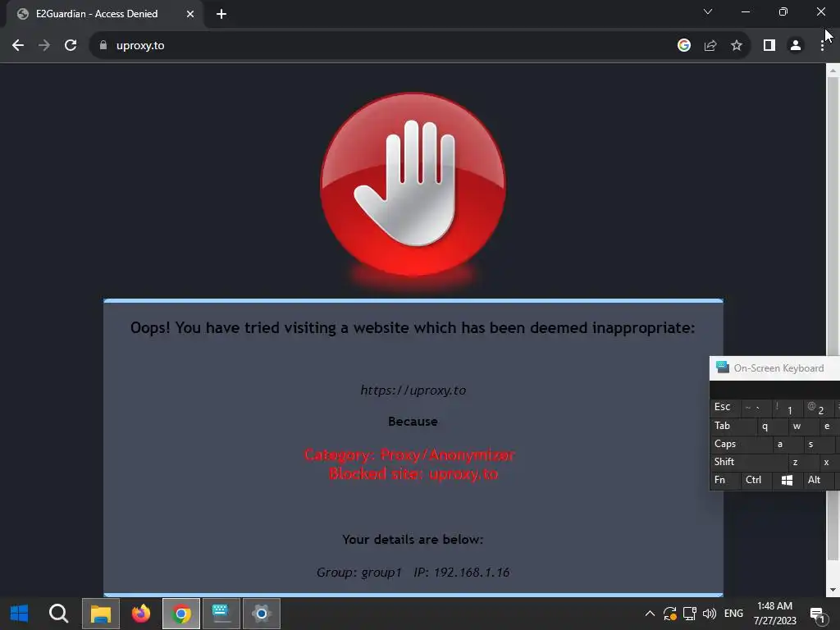Click the scrollbar down arrow

click(x=833, y=590)
